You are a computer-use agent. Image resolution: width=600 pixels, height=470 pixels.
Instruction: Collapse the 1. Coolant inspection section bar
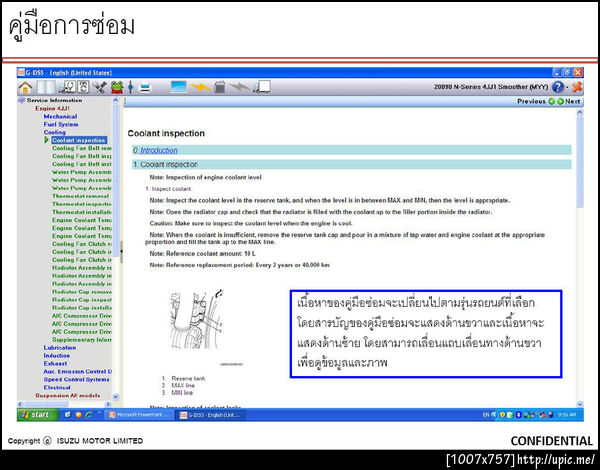pyautogui.click(x=352, y=165)
